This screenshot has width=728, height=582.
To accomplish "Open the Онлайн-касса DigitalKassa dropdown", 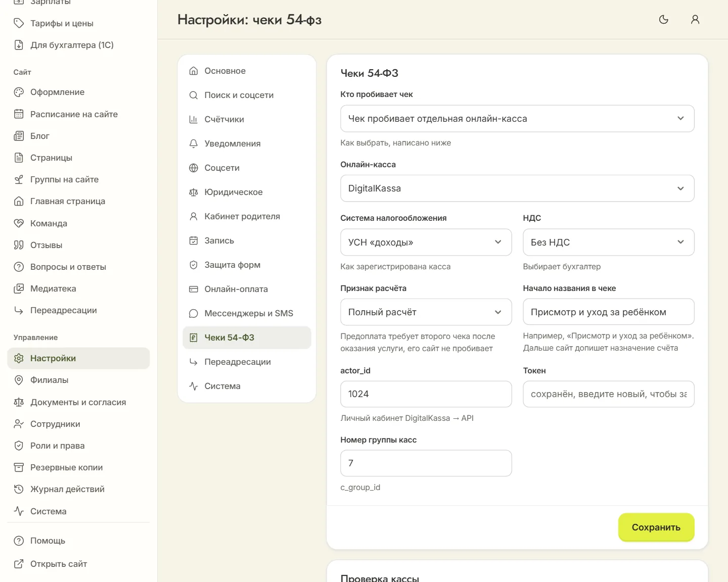I will (x=517, y=188).
